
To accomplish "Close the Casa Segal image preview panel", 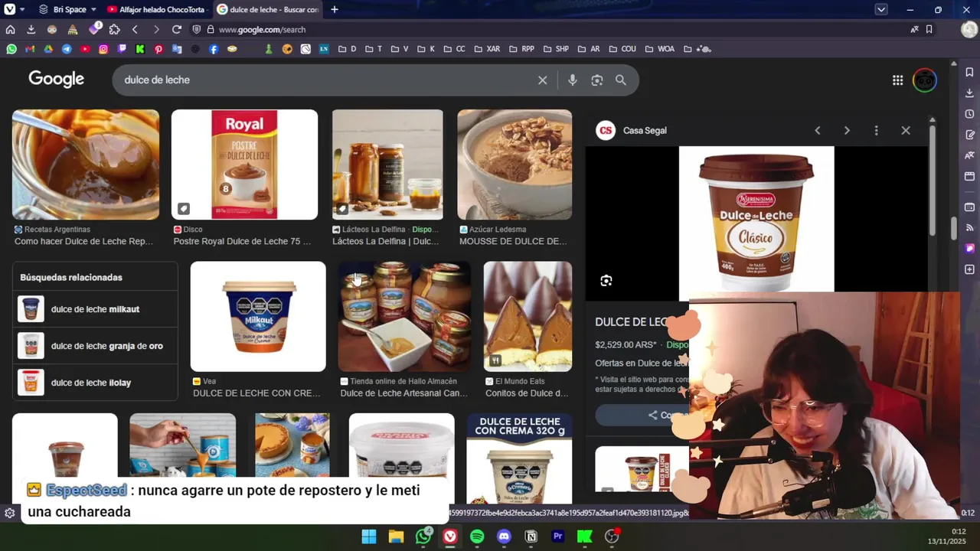I will [x=906, y=130].
